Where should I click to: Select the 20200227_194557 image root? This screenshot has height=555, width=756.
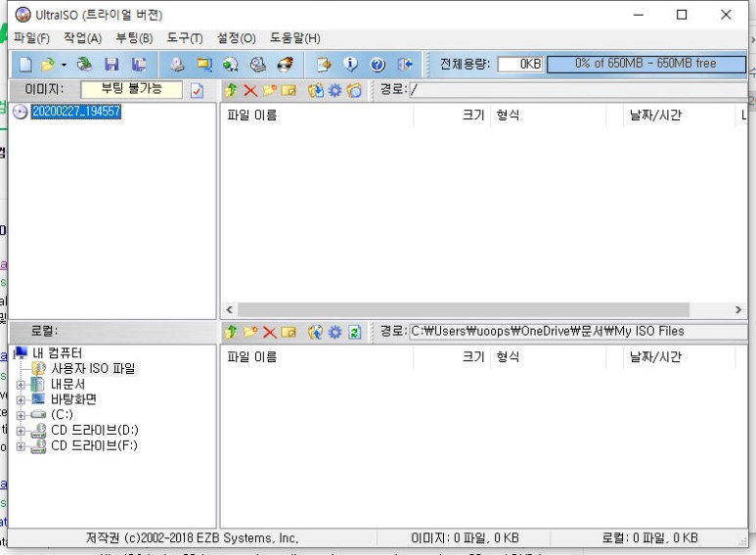(x=75, y=112)
